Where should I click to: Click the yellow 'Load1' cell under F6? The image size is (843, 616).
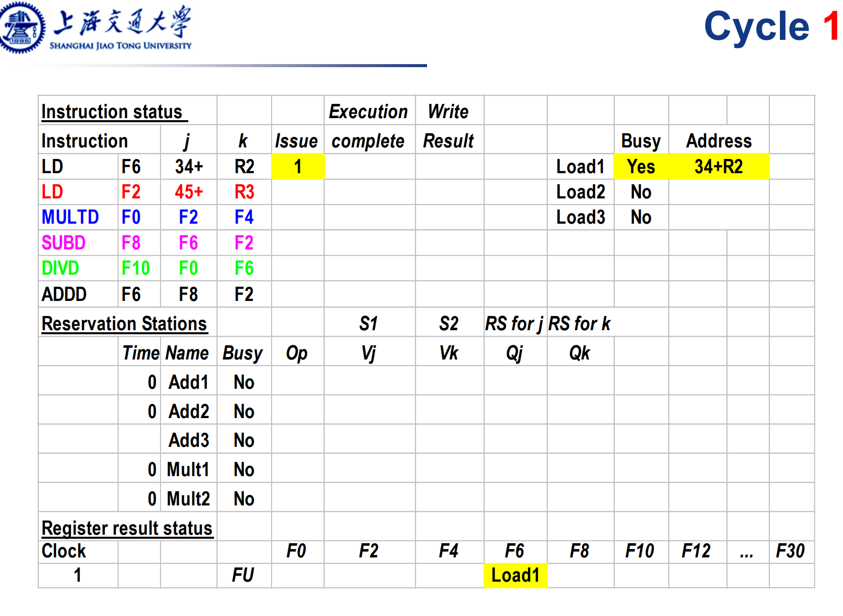click(x=515, y=576)
